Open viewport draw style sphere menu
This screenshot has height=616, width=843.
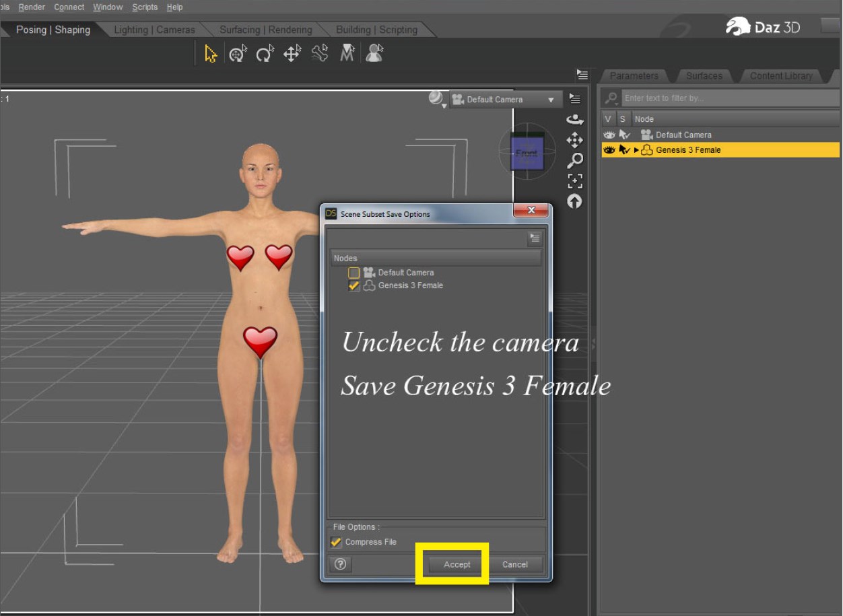pyautogui.click(x=437, y=99)
